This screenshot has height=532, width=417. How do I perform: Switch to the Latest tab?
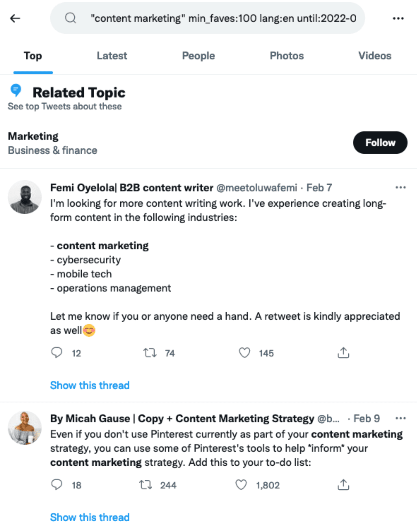pos(112,56)
